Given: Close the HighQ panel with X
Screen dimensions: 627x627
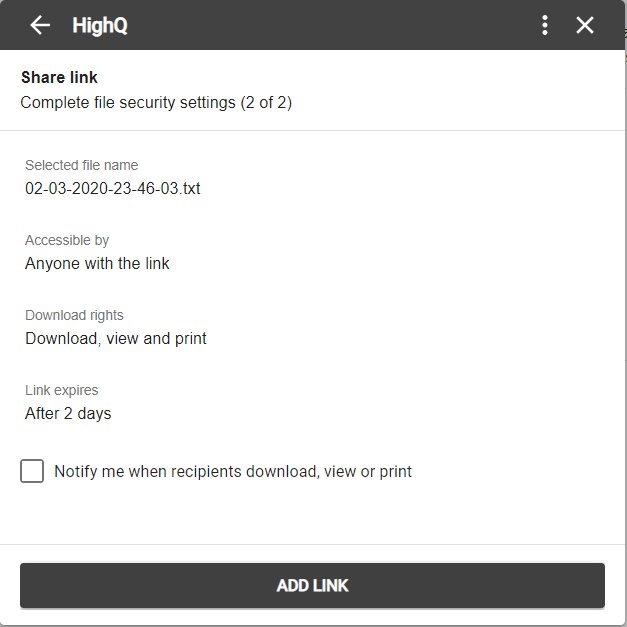Looking at the screenshot, I should point(585,25).
